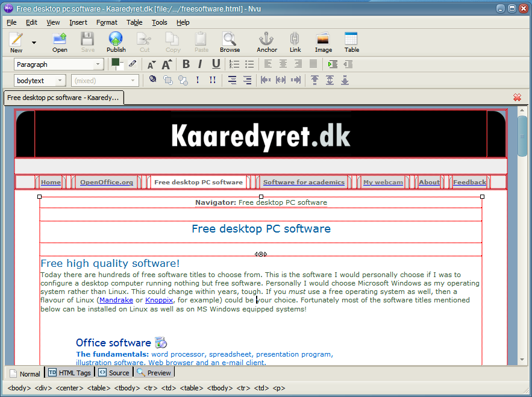Increase font size with larger A icon
Viewport: 532px width, 397px height.
click(167, 64)
